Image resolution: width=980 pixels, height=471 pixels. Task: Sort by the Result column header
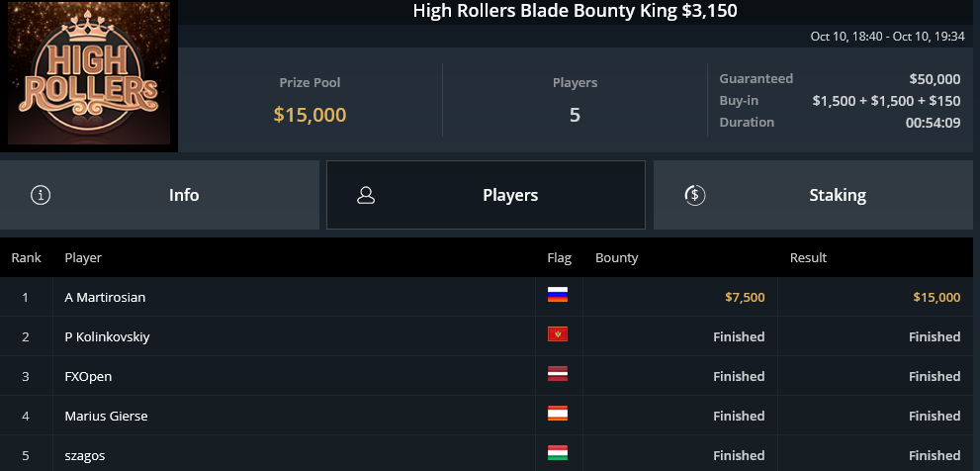(808, 257)
